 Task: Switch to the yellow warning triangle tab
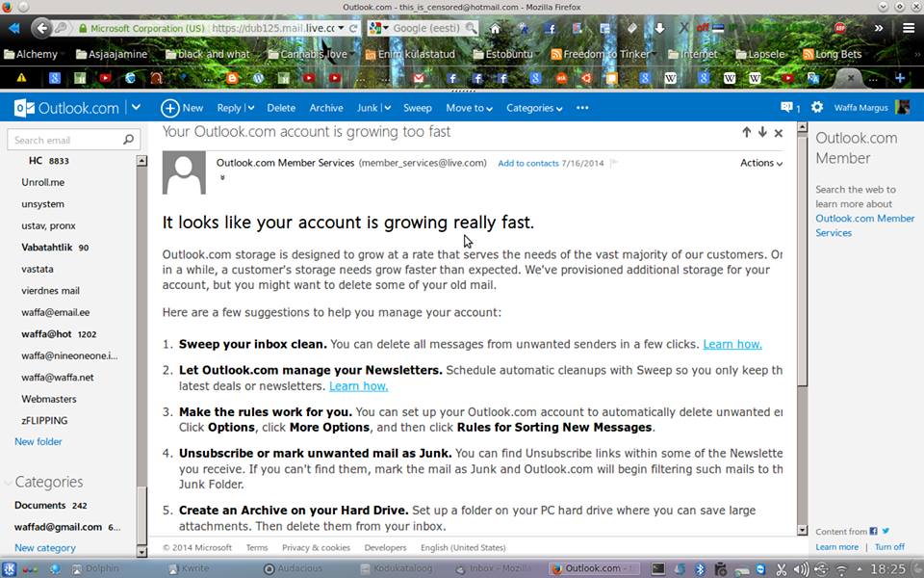(21, 77)
